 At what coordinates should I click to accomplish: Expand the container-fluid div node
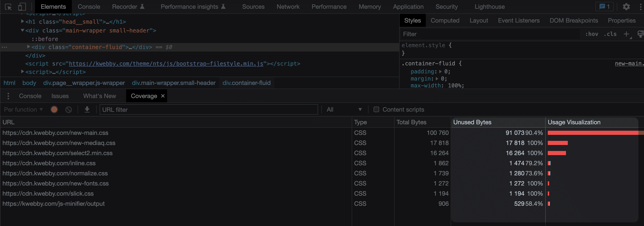point(29,47)
